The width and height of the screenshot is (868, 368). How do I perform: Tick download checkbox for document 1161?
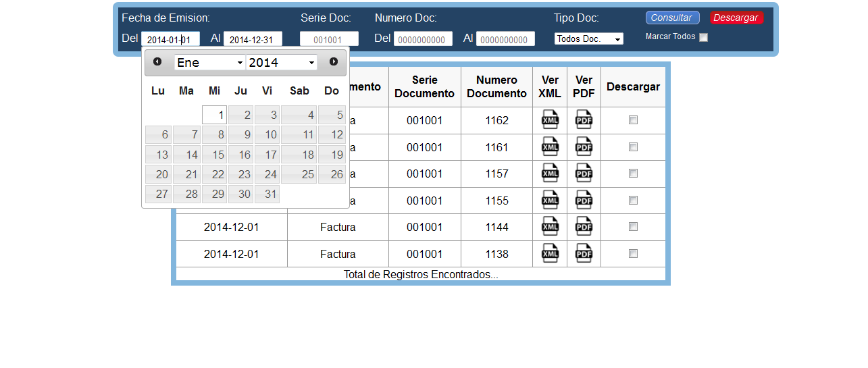tap(633, 147)
